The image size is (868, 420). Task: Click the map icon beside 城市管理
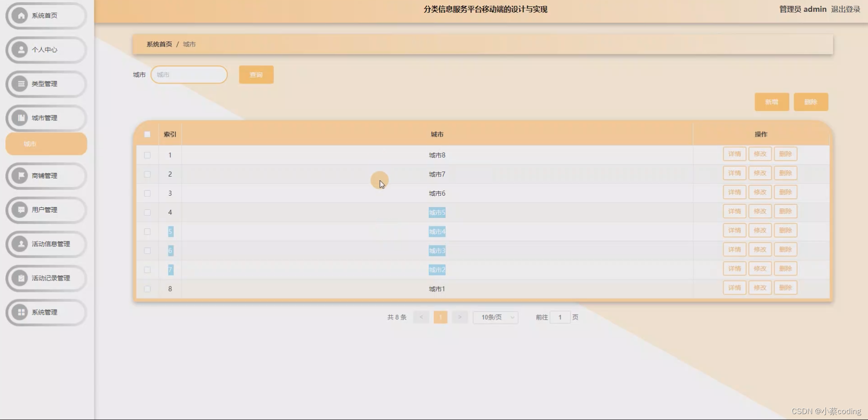[20, 118]
